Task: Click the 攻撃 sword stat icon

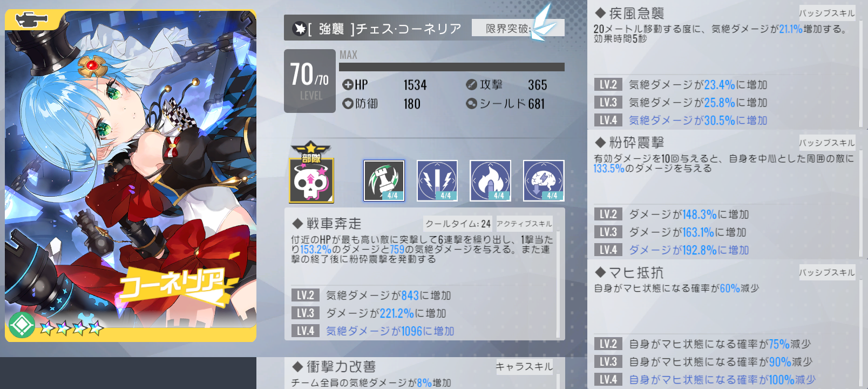Action: [x=471, y=85]
